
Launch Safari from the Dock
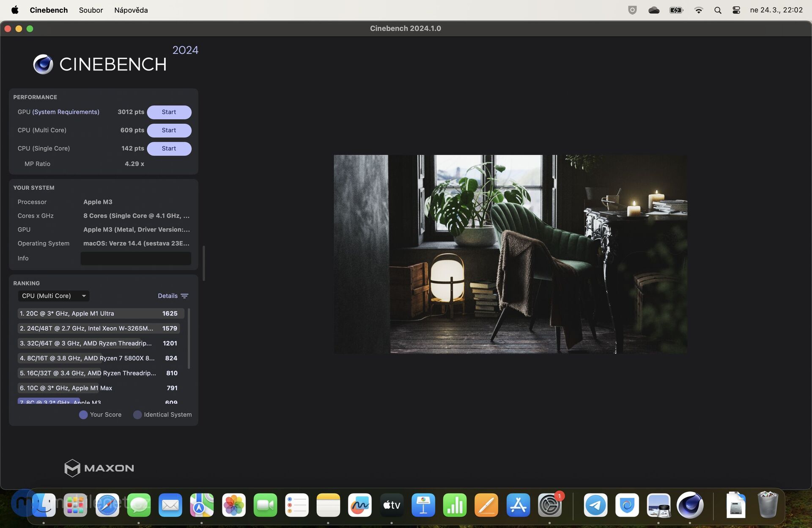107,505
